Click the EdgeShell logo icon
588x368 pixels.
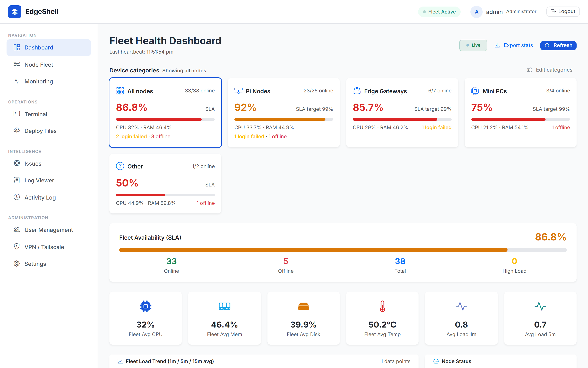pos(14,12)
